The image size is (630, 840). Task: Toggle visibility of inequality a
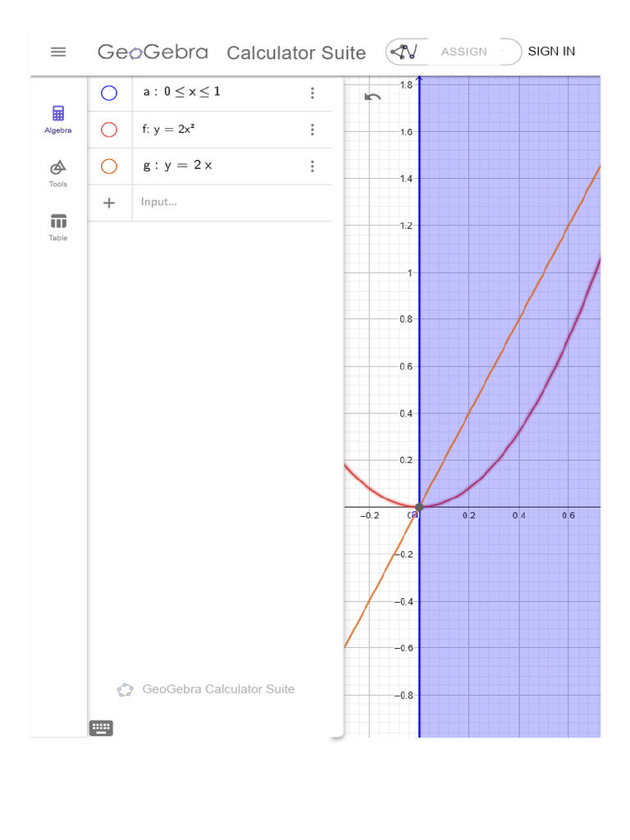coord(109,94)
